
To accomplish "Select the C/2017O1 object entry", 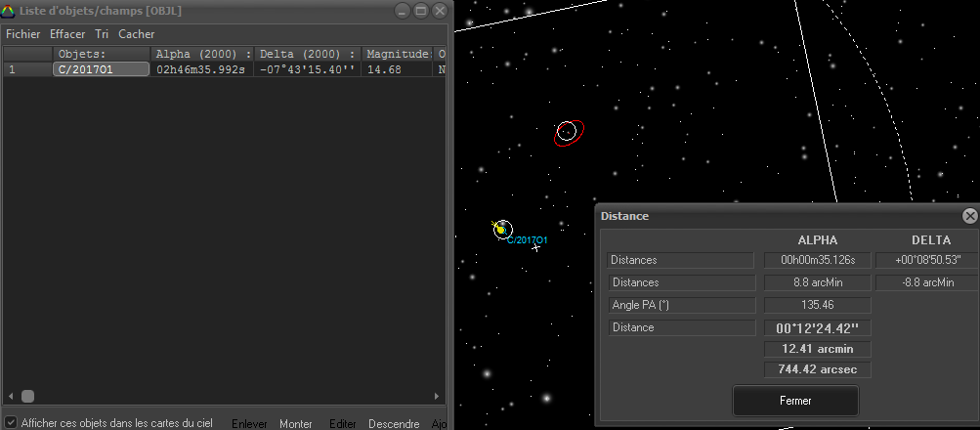I will tap(102, 69).
